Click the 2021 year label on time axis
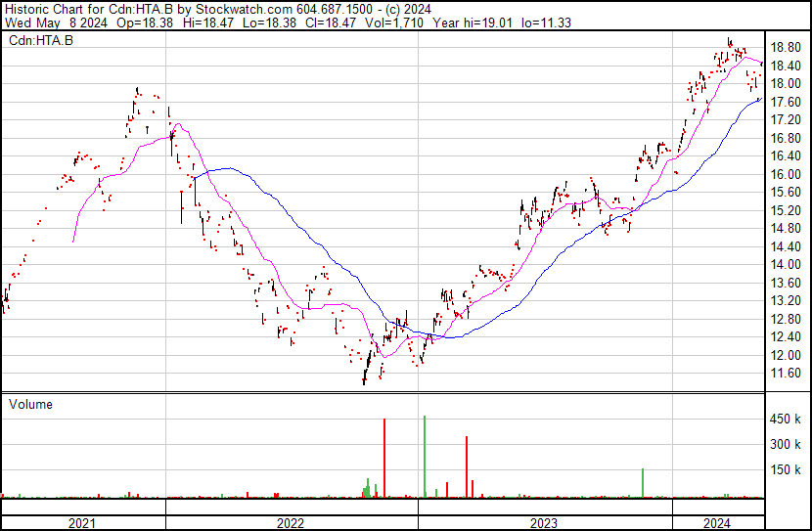The width and height of the screenshot is (812, 531). tap(82, 523)
